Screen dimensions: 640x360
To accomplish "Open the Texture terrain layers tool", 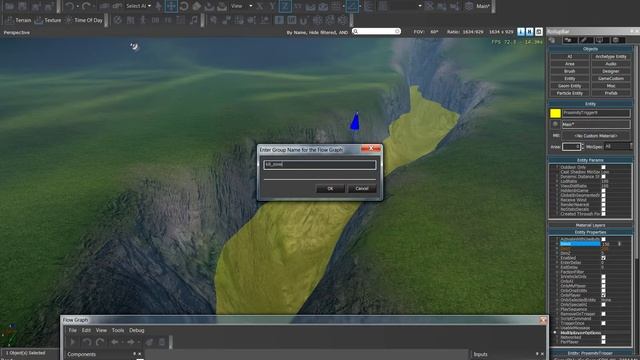I will (48, 20).
